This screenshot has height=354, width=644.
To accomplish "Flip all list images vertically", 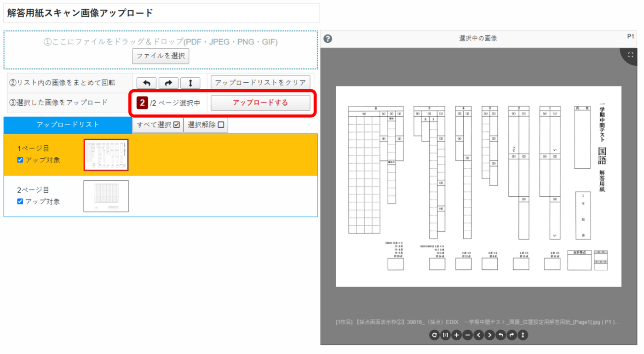I will 190,83.
